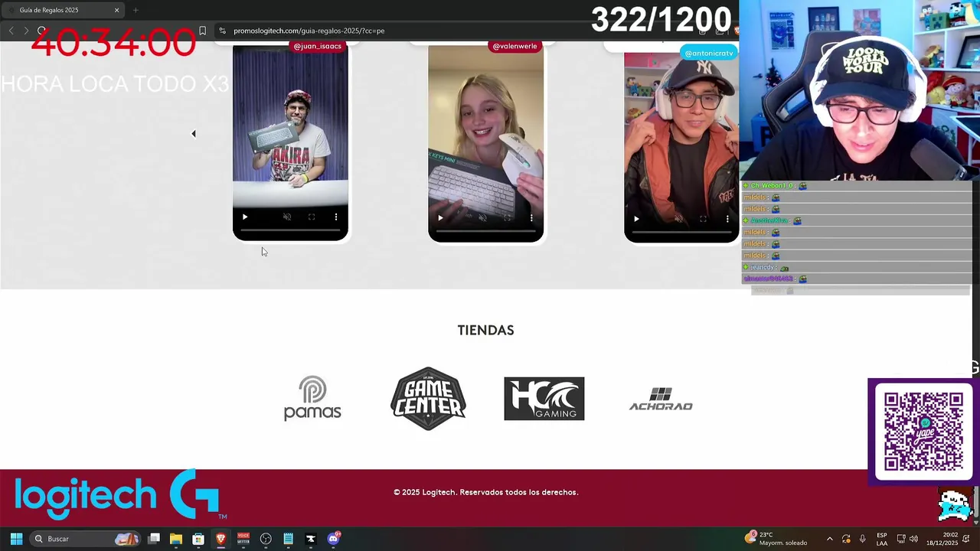
Task: Go forward in browser history
Action: 26,31
